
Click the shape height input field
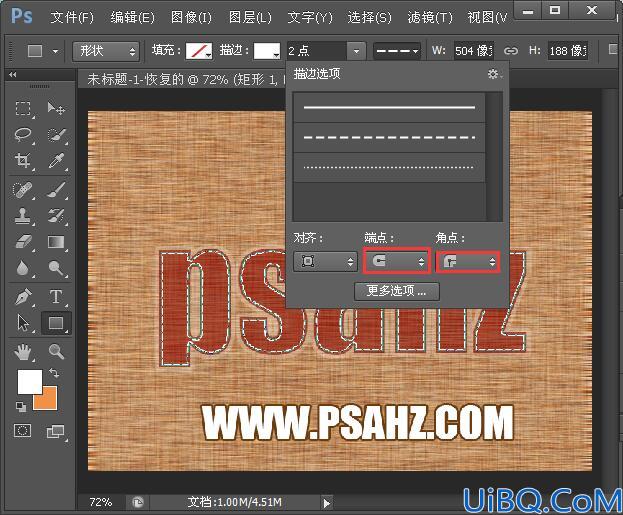pyautogui.click(x=567, y=51)
